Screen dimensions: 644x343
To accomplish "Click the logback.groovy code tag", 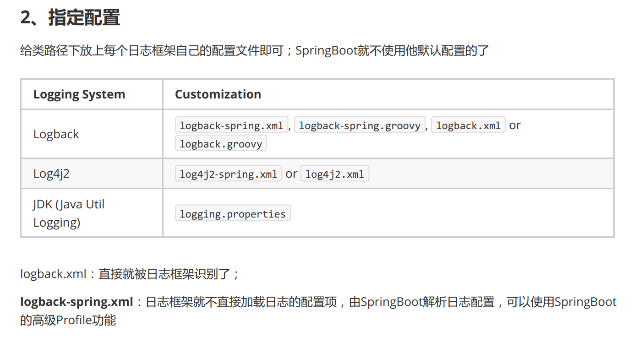I will pyautogui.click(x=221, y=144).
